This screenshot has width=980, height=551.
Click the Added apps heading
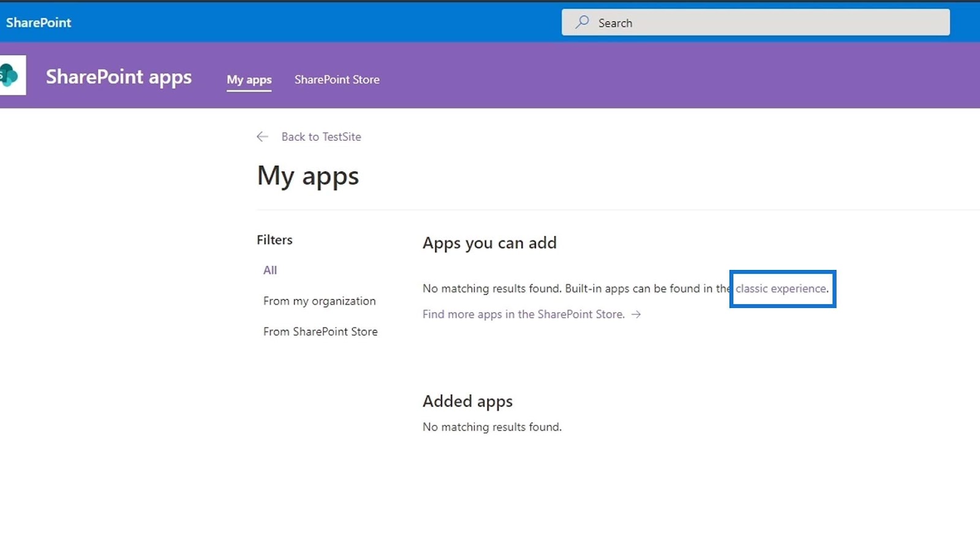click(468, 402)
